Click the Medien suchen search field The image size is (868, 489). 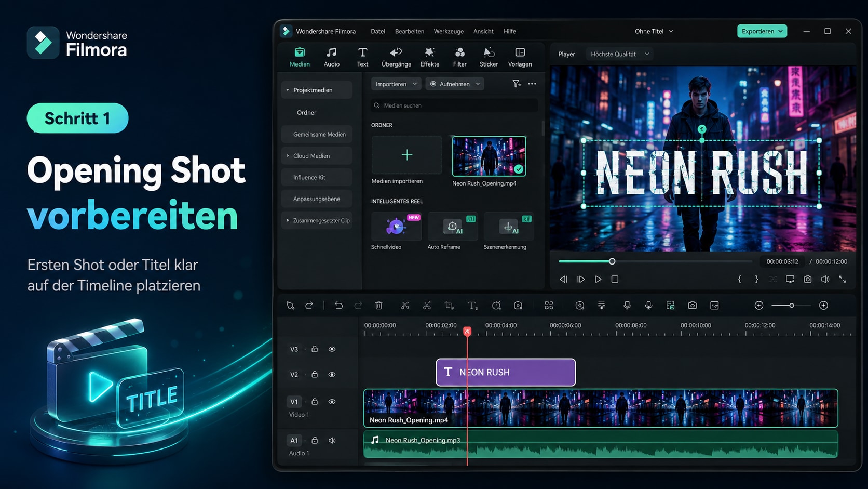455,105
